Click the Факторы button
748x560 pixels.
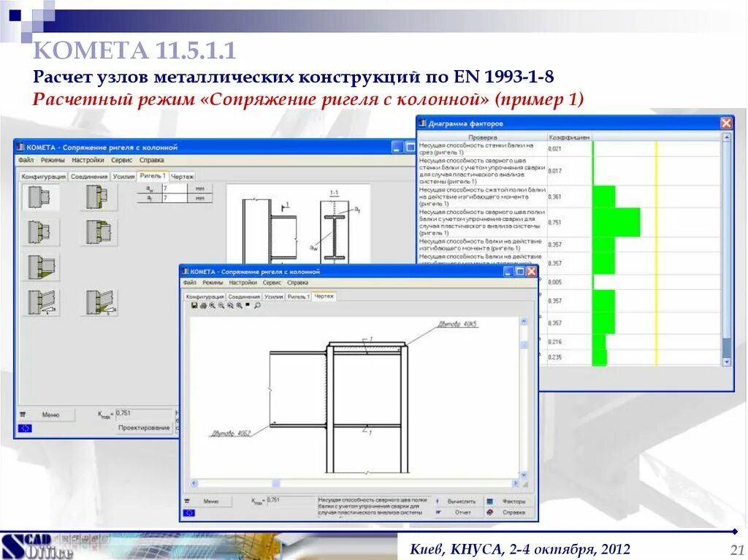click(511, 502)
